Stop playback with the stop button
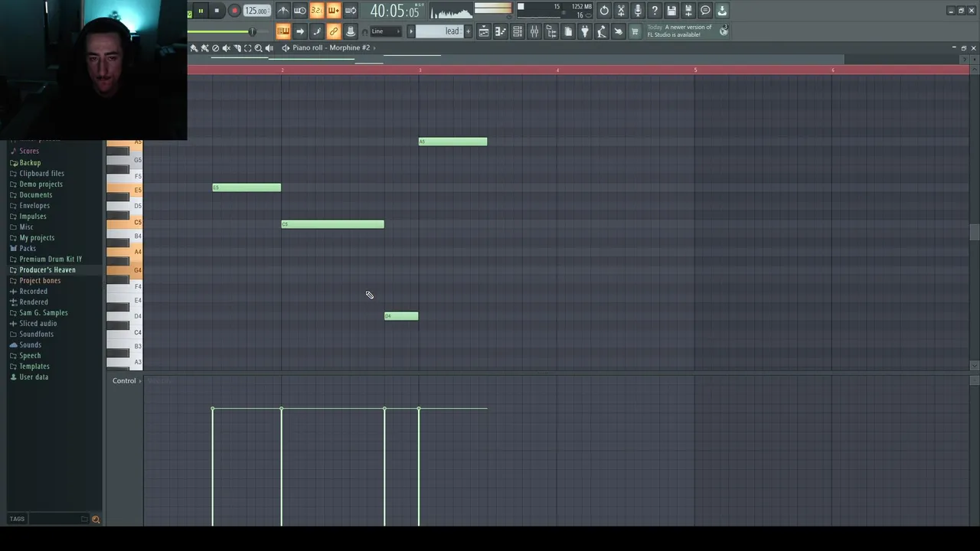 click(x=217, y=11)
